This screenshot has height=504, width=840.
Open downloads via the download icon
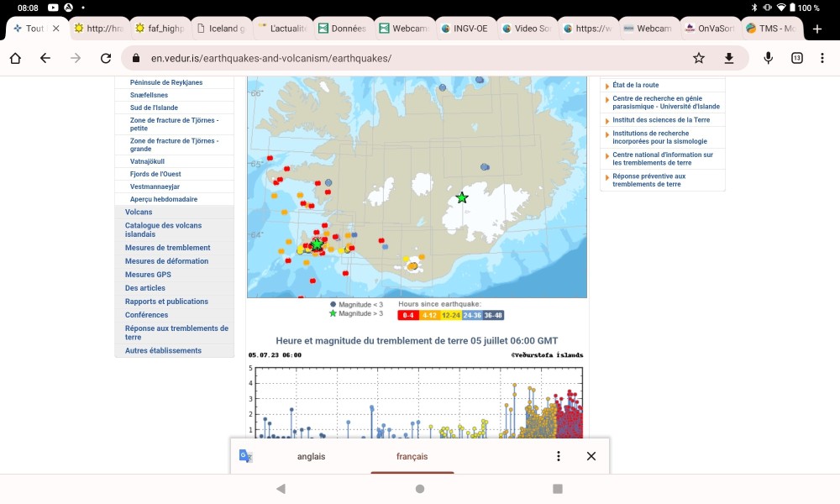click(x=729, y=59)
